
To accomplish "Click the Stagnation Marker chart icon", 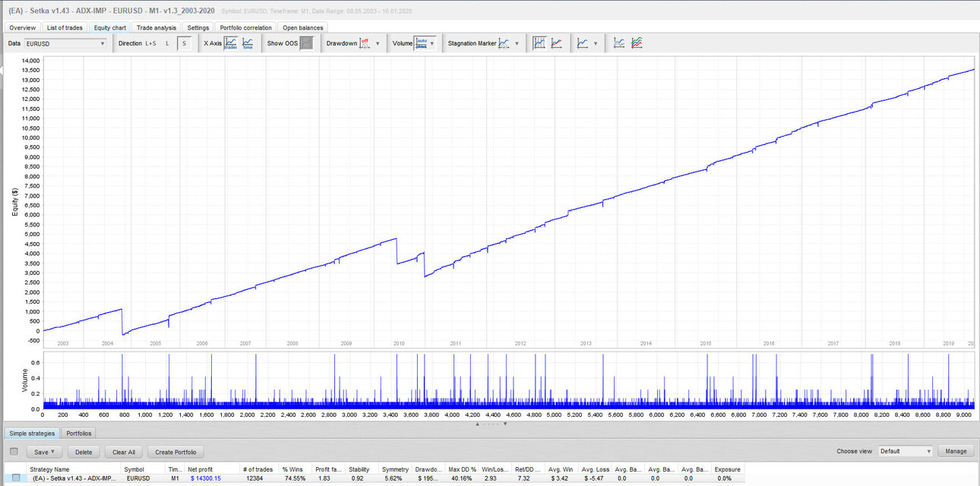I will (x=504, y=43).
